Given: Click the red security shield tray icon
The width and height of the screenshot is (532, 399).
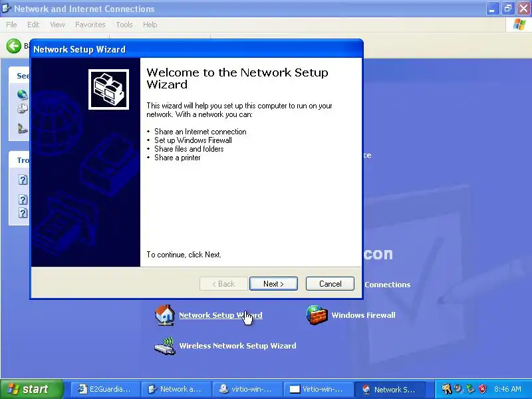Looking at the screenshot, I should pos(482,389).
